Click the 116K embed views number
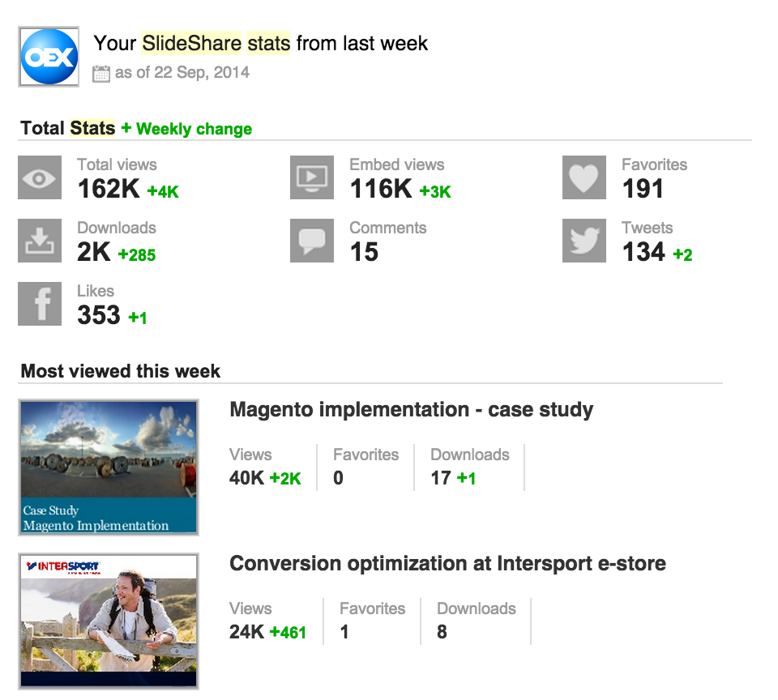 [381, 189]
